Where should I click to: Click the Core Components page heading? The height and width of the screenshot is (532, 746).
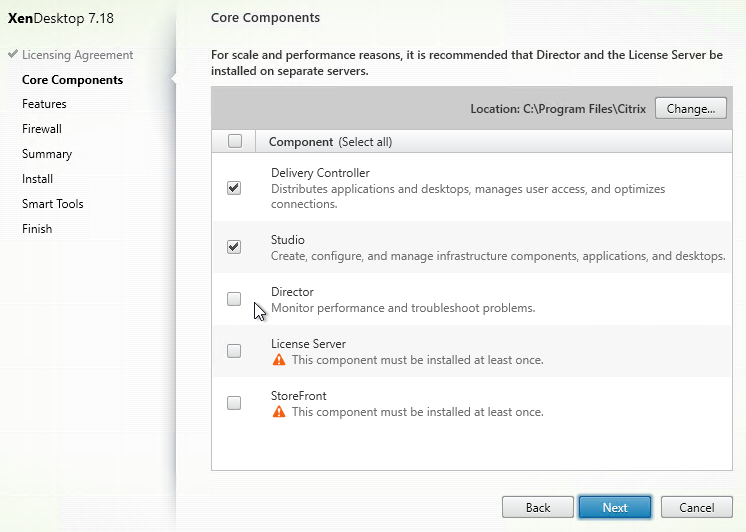(x=265, y=18)
